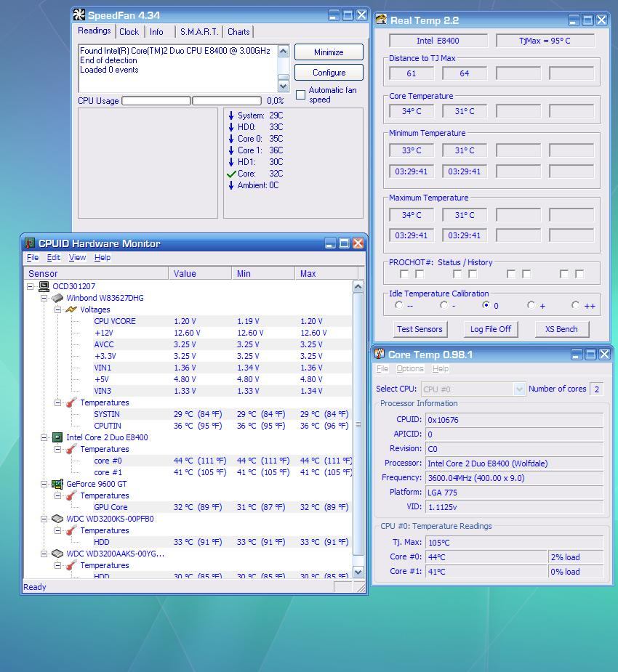Open Hardware Monitor View menu
This screenshot has height=672, width=618.
pyautogui.click(x=77, y=257)
